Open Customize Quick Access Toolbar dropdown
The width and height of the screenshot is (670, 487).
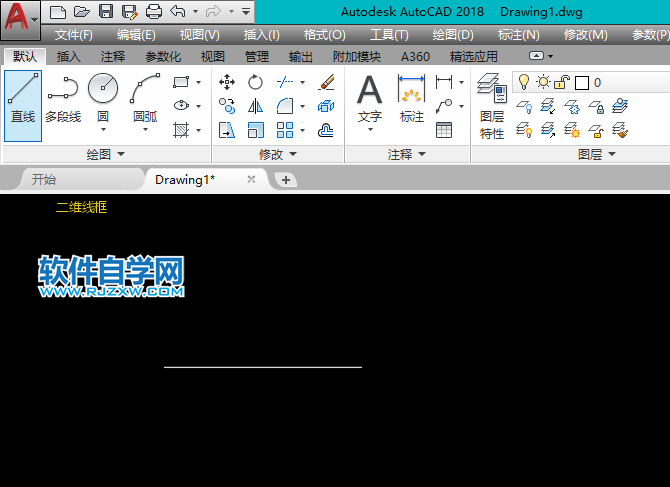click(x=246, y=12)
